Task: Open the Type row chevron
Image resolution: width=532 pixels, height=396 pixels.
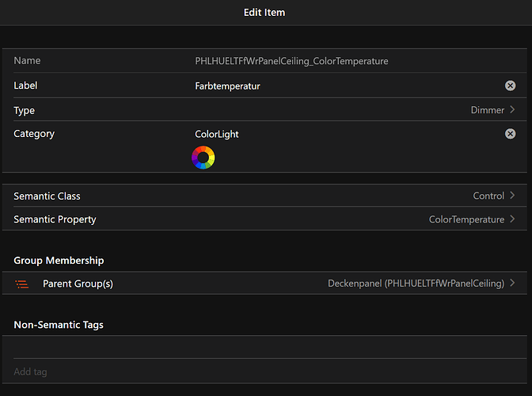Action: 513,110
